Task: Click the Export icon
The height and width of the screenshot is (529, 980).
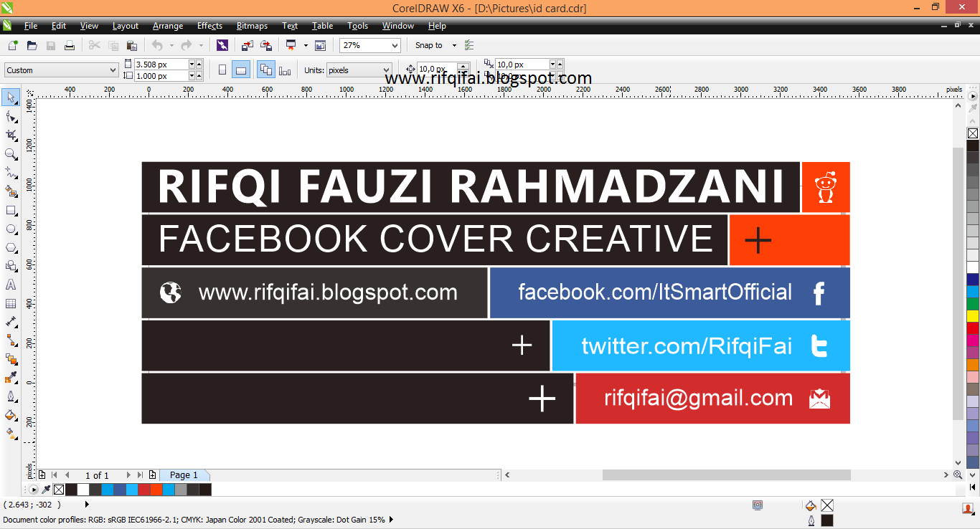Action: (266, 45)
